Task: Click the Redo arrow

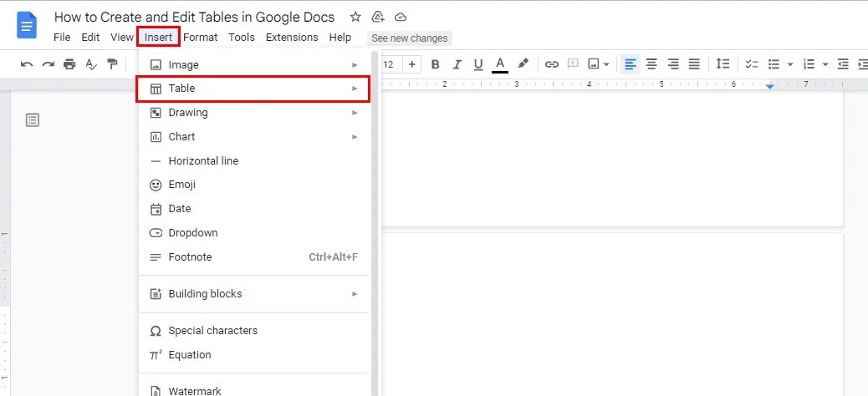Action: point(49,64)
